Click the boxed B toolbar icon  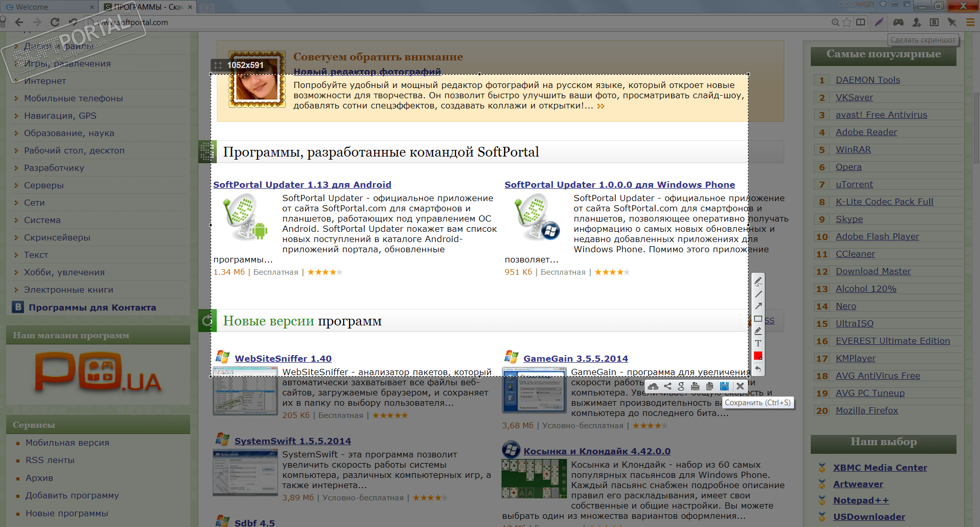coord(934,22)
